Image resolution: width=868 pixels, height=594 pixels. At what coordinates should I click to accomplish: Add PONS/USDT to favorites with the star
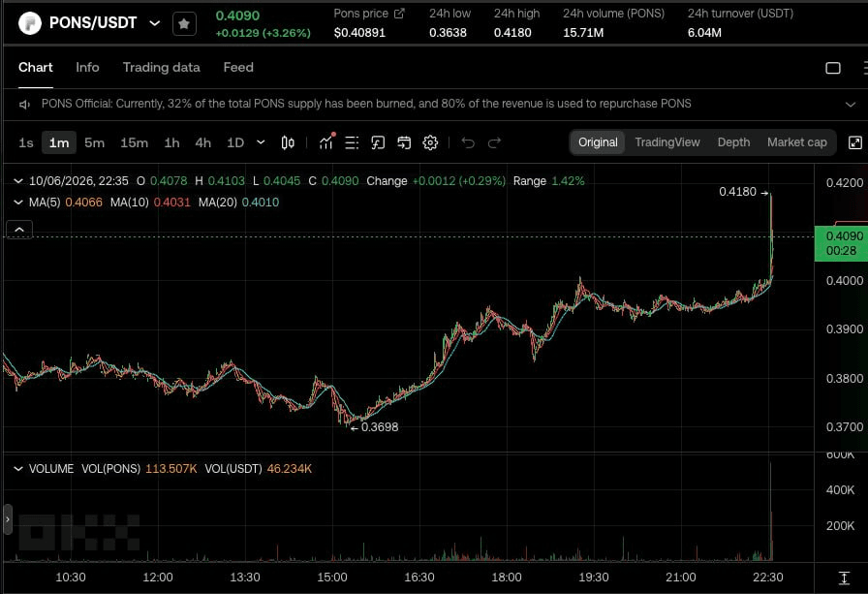tap(184, 24)
